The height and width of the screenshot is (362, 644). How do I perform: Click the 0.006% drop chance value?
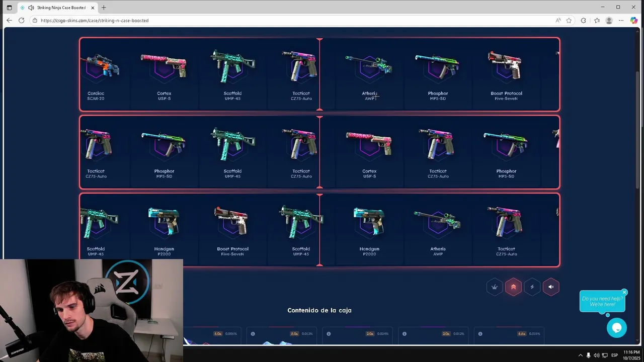231,334
